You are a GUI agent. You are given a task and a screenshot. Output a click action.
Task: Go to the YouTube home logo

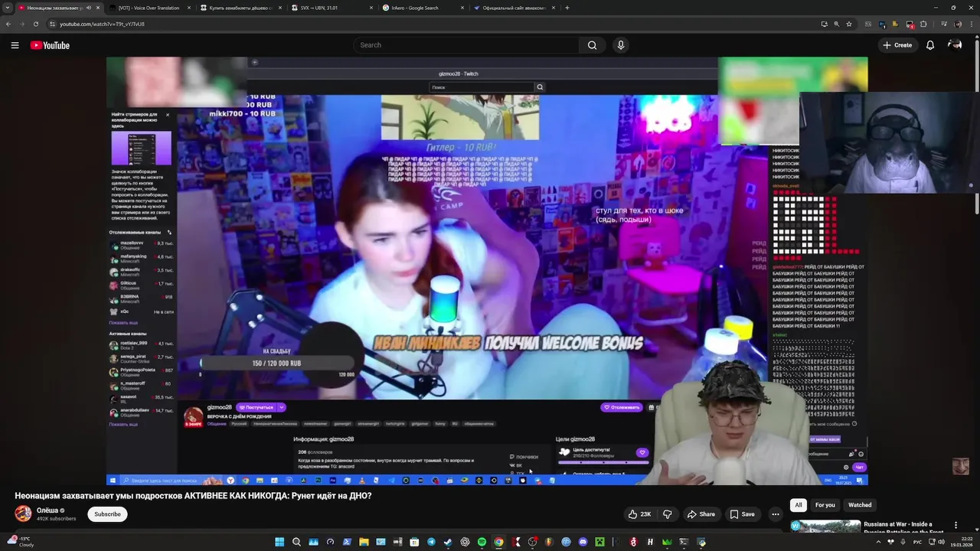click(x=50, y=45)
